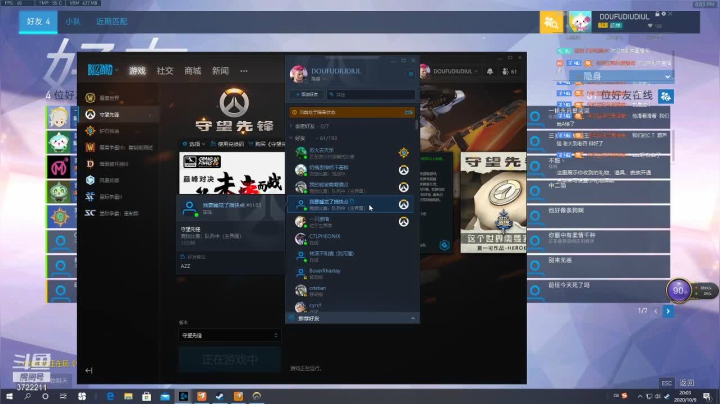Select friend crtrtian

point(351,290)
